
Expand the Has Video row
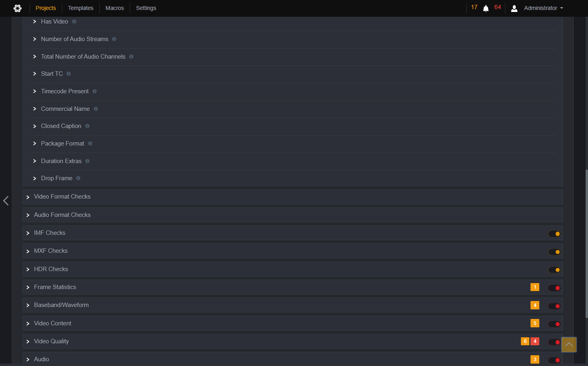click(35, 22)
